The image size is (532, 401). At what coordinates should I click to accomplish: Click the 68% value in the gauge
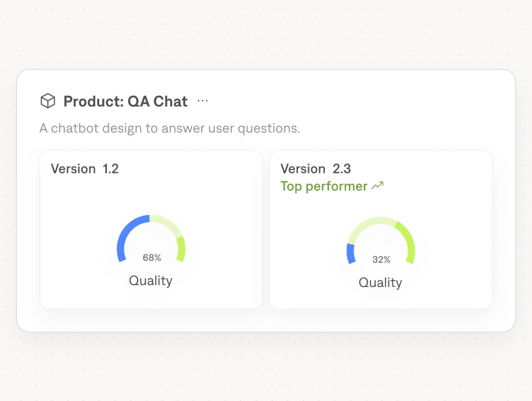152,258
